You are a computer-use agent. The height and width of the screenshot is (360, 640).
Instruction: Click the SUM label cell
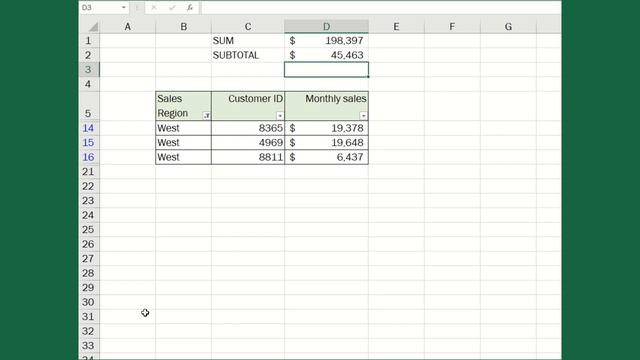point(248,41)
